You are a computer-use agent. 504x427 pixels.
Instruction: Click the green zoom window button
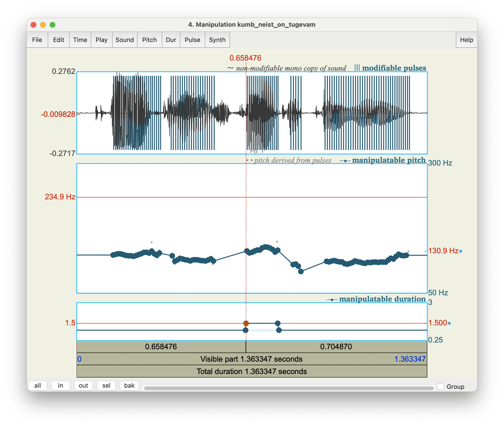pyautogui.click(x=52, y=25)
